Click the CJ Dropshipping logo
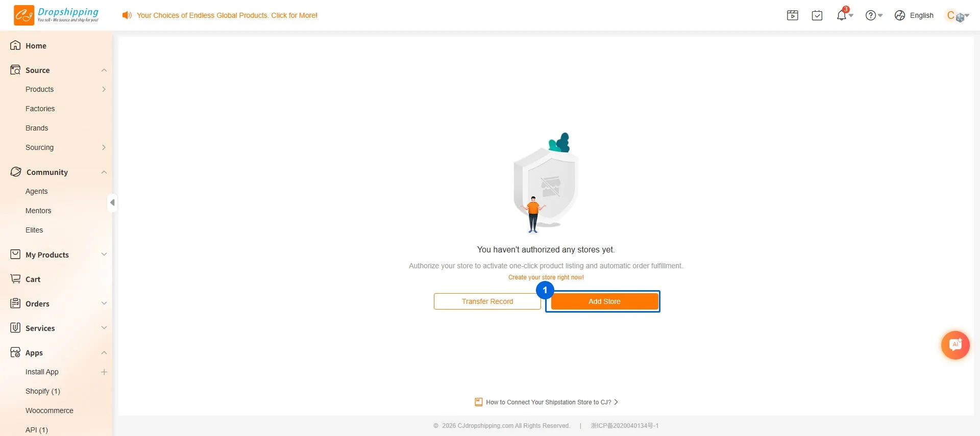 click(56, 15)
